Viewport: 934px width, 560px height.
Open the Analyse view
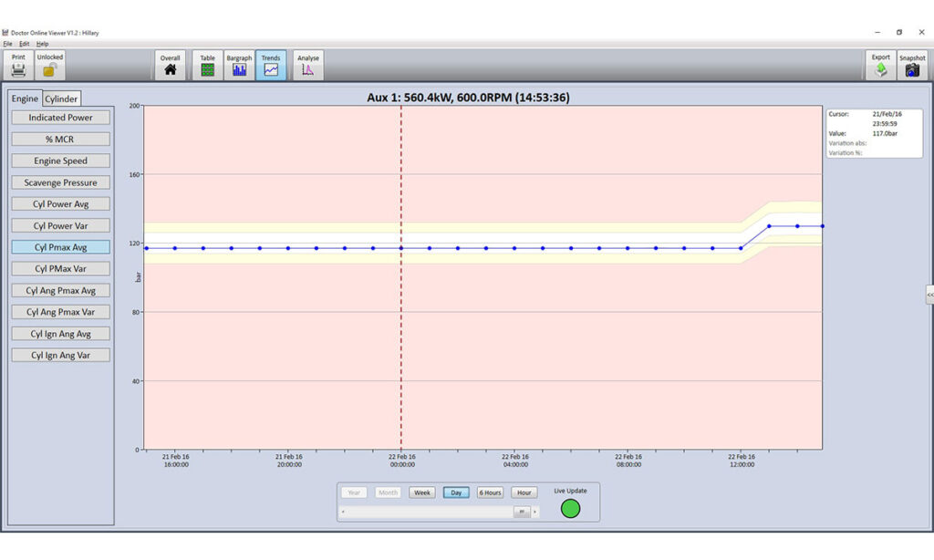pos(307,64)
